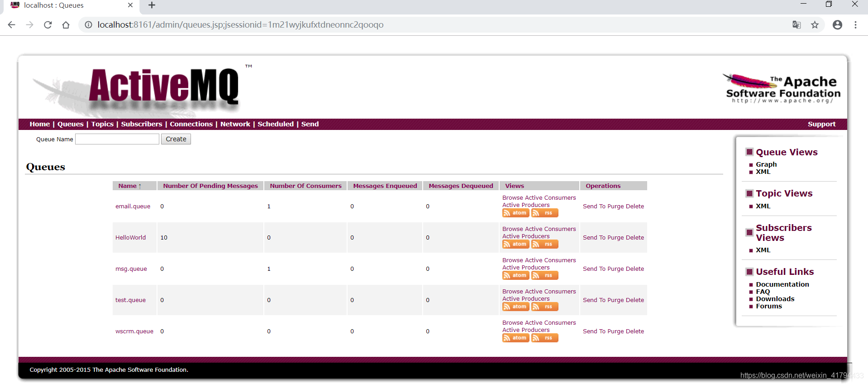Image resolution: width=868 pixels, height=384 pixels.
Task: Open XML under Topic Views
Action: click(x=763, y=206)
